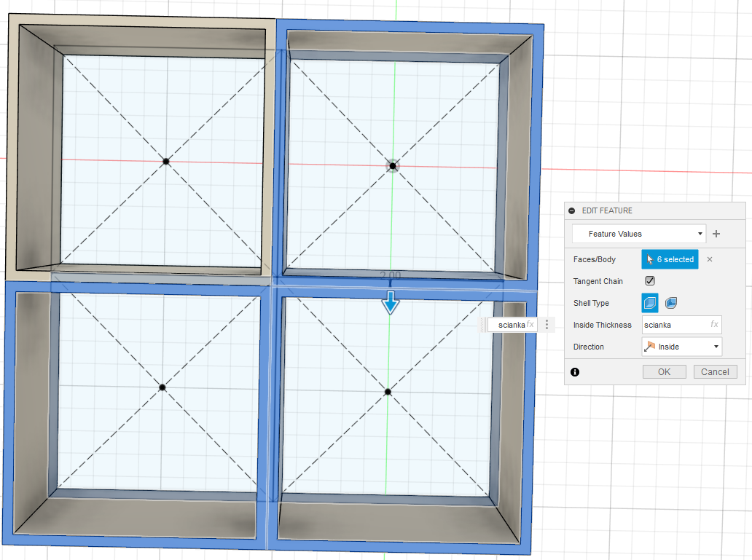The image size is (752, 560).
Task: Open the Feature Values dropdown
Action: pos(638,234)
